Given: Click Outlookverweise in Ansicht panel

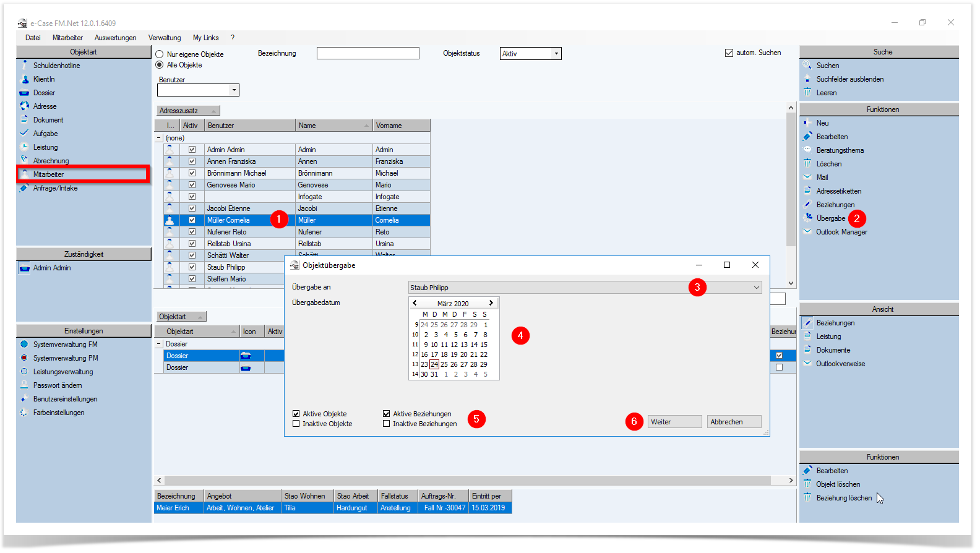Looking at the screenshot, I should pos(840,364).
